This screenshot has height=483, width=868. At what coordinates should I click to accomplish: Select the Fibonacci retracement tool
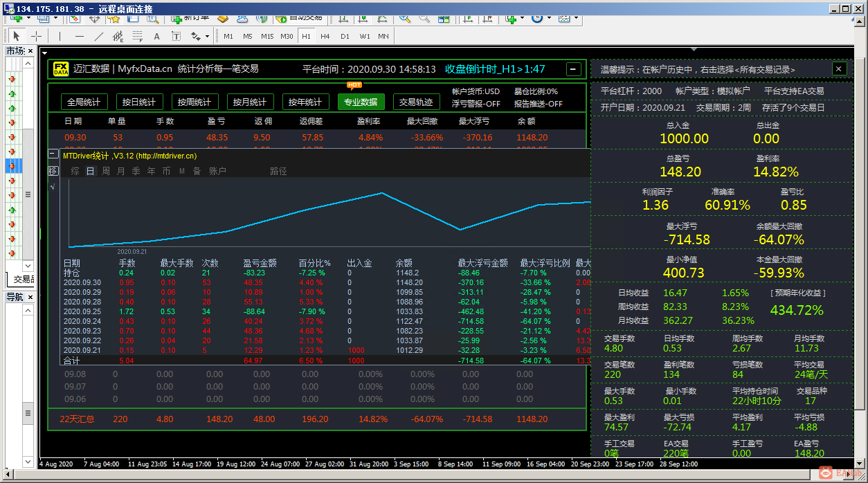coord(138,36)
